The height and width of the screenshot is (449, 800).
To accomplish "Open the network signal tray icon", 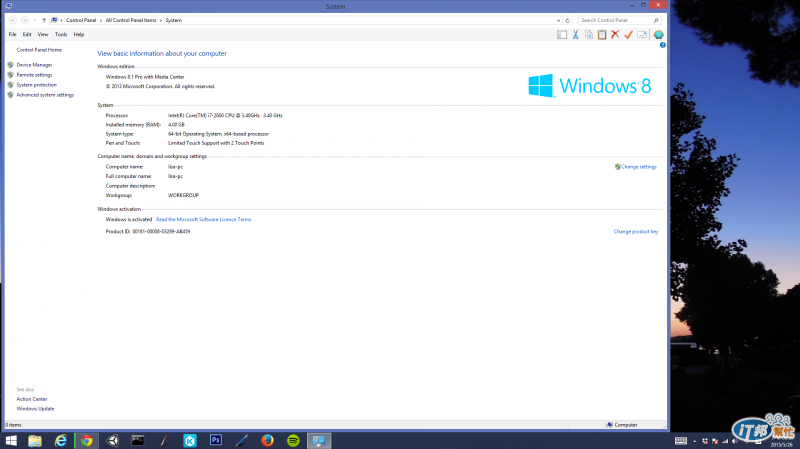I will (x=725, y=441).
